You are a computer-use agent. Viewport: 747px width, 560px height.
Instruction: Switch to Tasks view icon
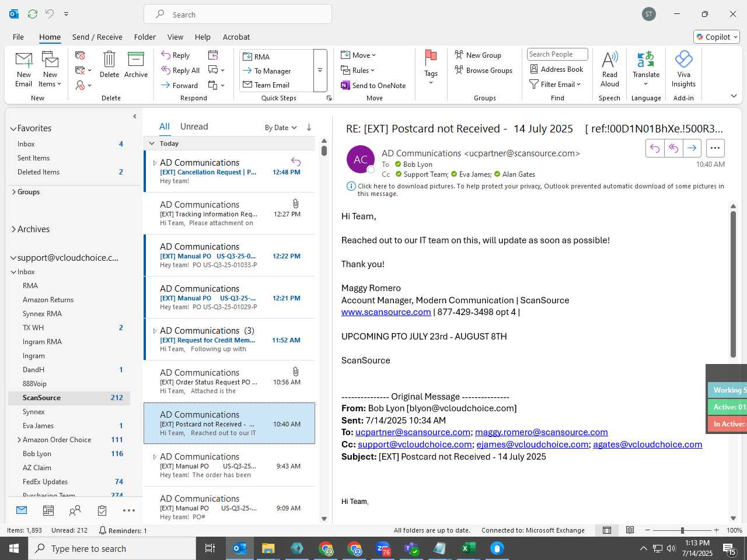102,510
